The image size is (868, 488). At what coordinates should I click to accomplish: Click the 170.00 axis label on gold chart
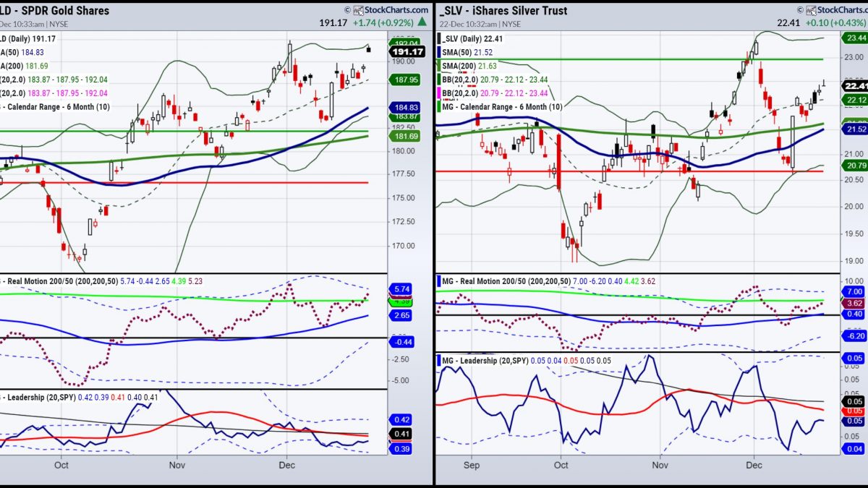pos(405,245)
